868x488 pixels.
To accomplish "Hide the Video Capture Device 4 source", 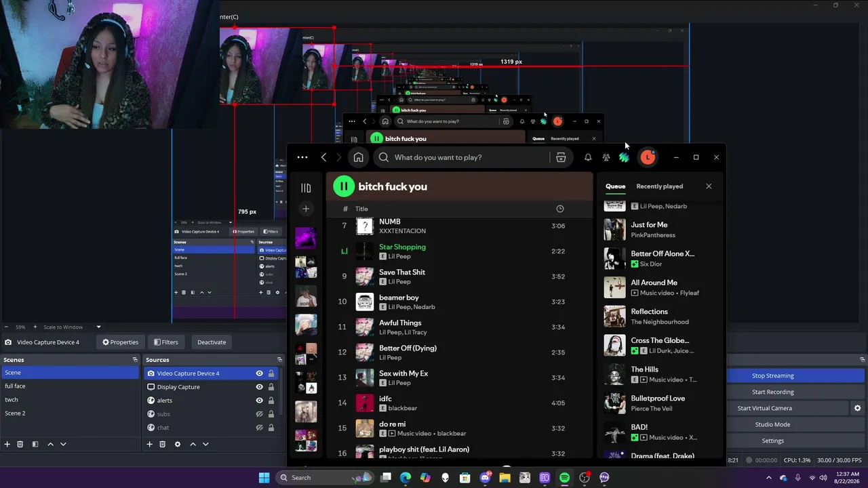I will 259,373.
